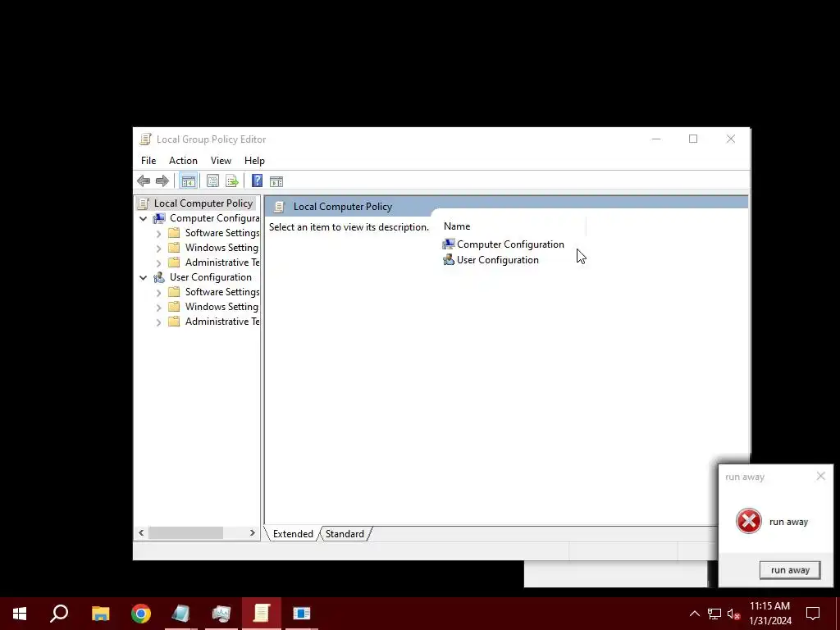The width and height of the screenshot is (840, 630).
Task: Toggle the Show/Hide Console Tree toolbar icon
Action: pos(188,181)
